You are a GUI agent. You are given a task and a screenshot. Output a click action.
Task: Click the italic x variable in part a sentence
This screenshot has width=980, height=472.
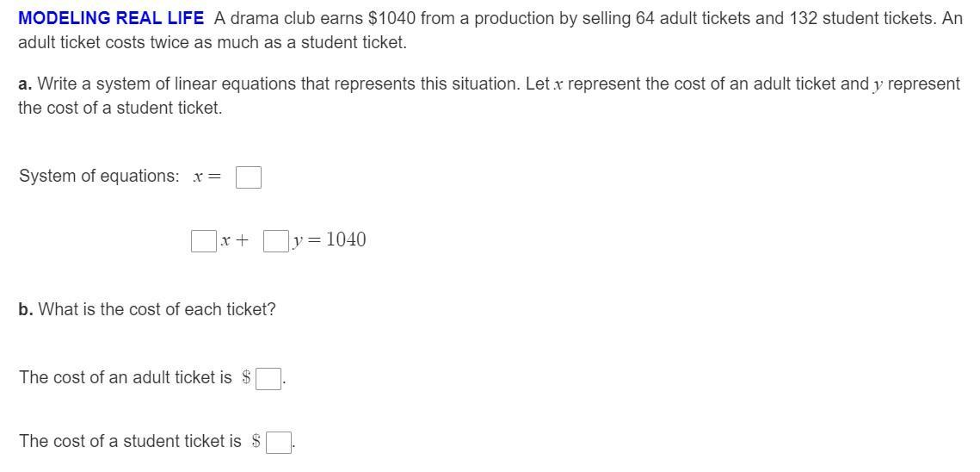558,84
